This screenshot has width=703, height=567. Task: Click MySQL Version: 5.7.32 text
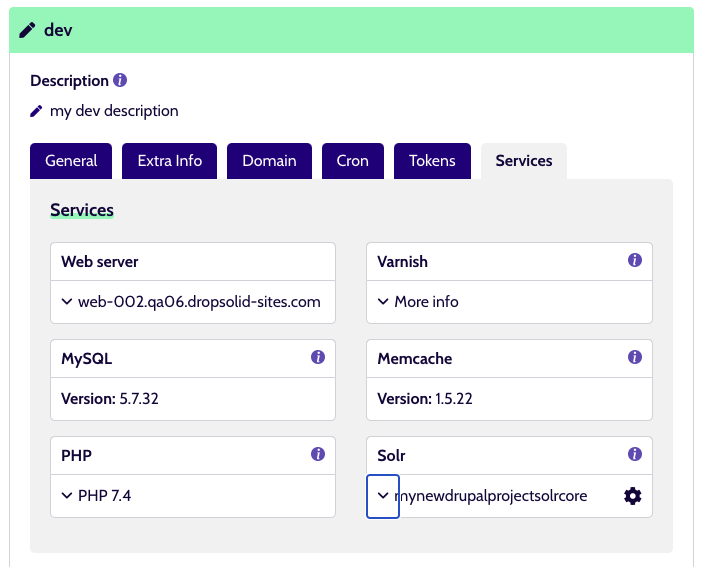pos(110,399)
